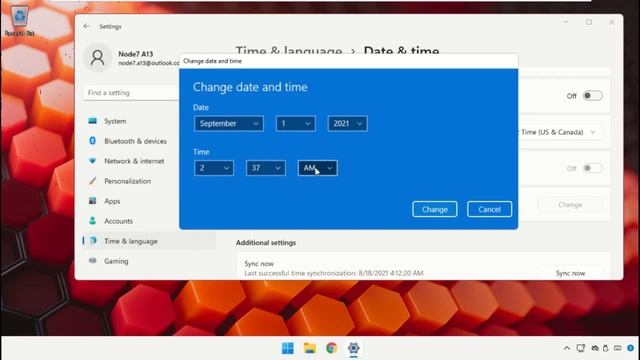
Task: Open the year dropdown showing 2021
Action: (347, 123)
